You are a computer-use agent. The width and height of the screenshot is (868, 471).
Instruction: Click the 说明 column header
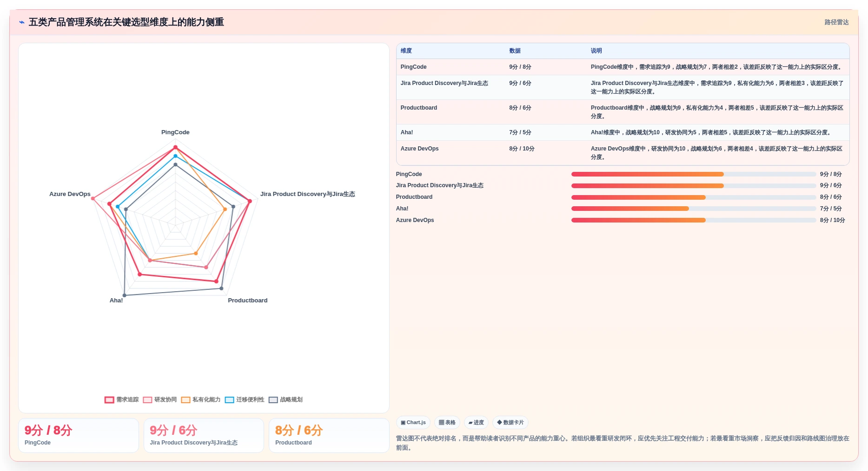coord(596,51)
